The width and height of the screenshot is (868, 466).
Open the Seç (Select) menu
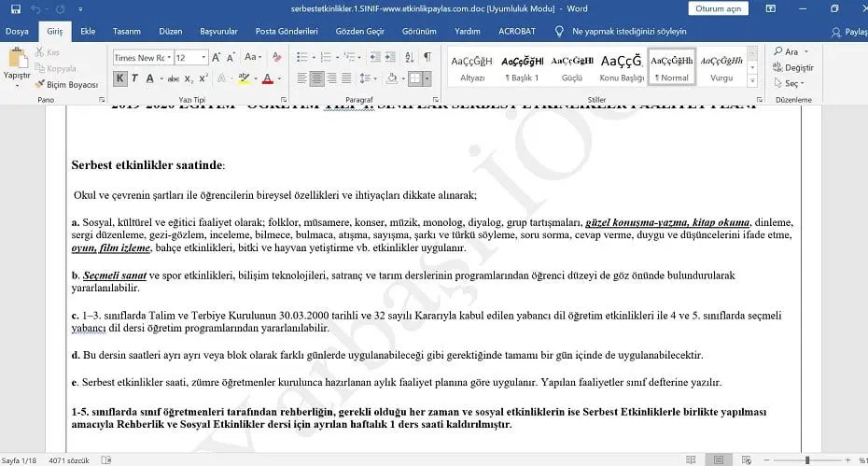click(x=790, y=83)
